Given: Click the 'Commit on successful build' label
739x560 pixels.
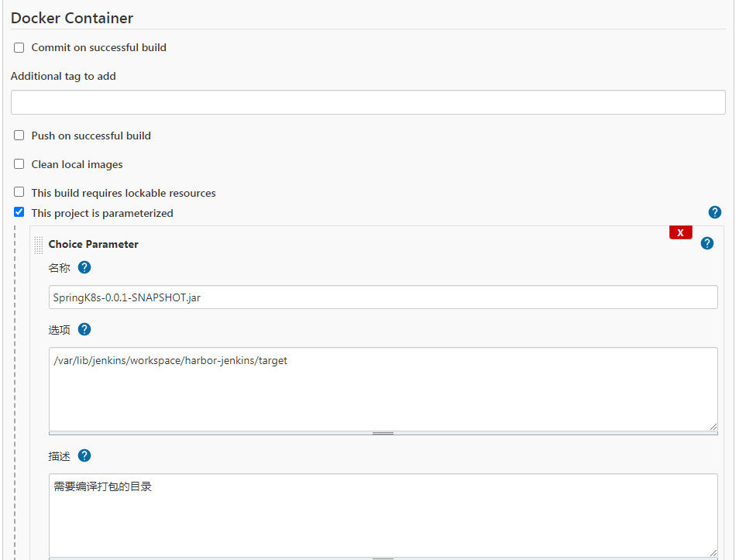Looking at the screenshot, I should pyautogui.click(x=98, y=47).
